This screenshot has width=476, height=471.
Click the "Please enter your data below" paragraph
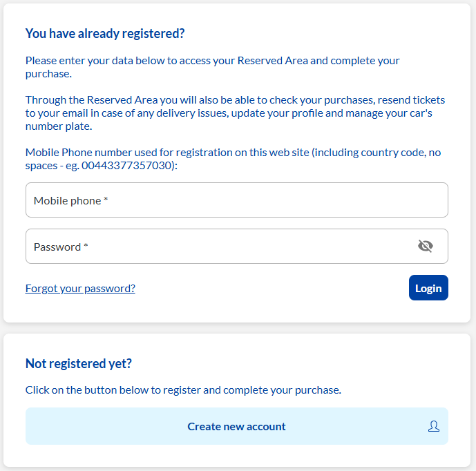(x=213, y=67)
